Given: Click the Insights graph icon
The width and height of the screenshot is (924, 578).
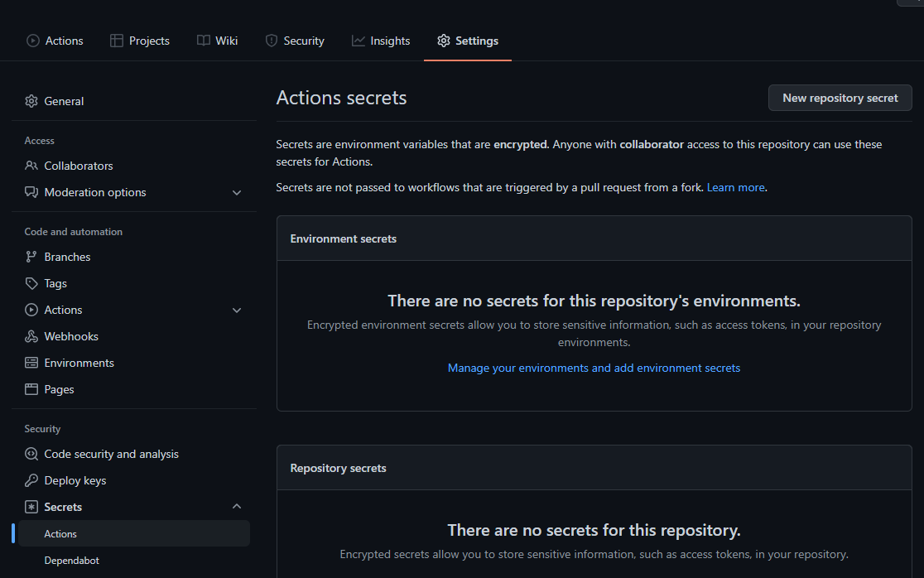Looking at the screenshot, I should pyautogui.click(x=359, y=41).
